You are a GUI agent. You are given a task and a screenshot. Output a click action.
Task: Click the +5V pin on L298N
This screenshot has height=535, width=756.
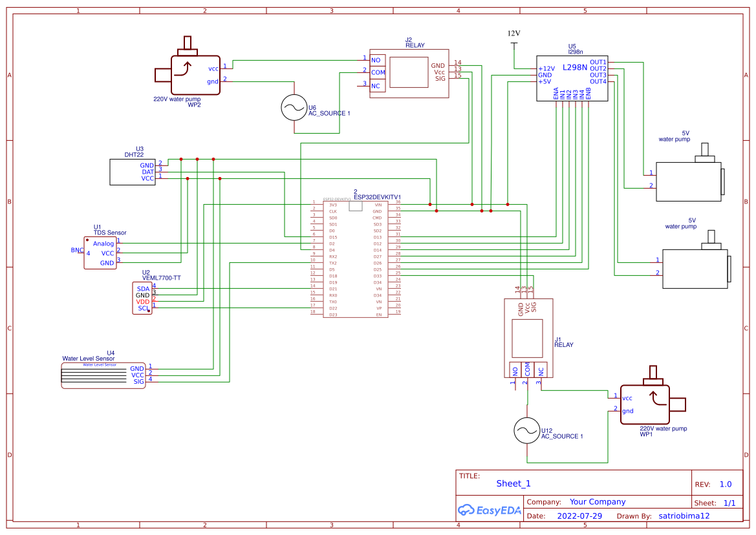coord(545,81)
